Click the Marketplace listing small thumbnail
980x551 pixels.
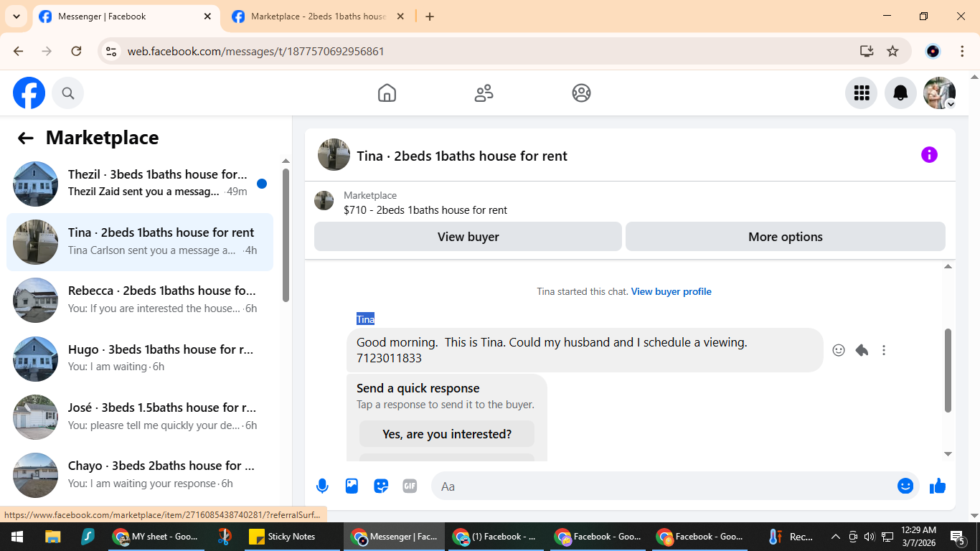coord(324,201)
